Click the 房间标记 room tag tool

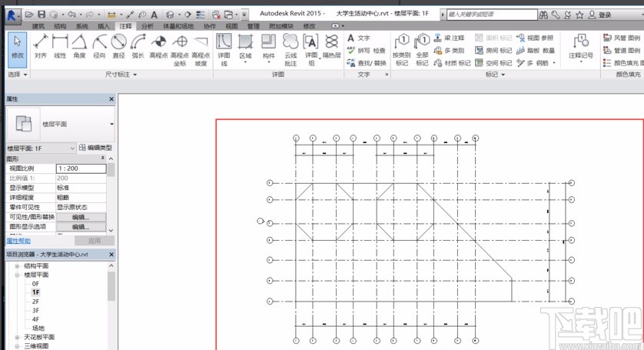click(x=493, y=51)
